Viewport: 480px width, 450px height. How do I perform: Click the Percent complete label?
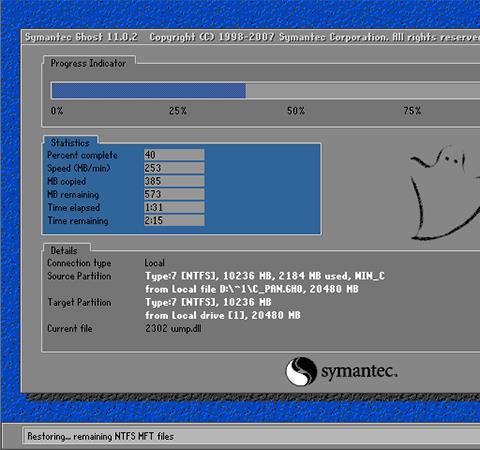tap(82, 155)
